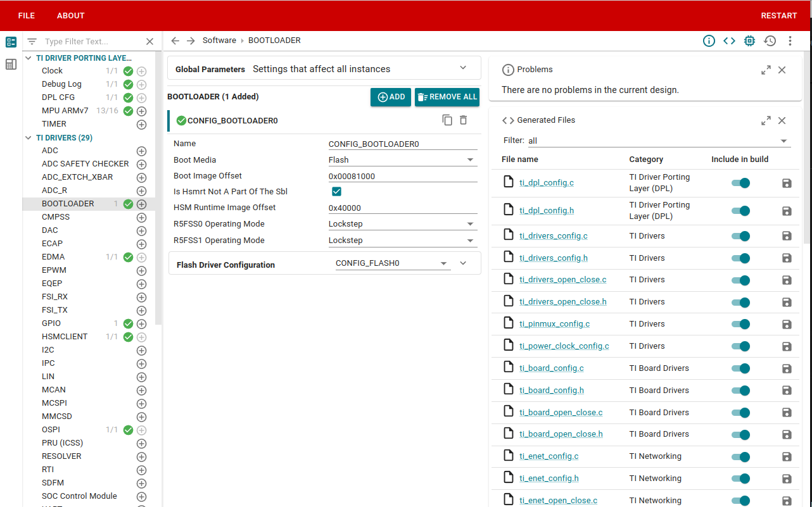Open the history clock icon

tap(770, 41)
